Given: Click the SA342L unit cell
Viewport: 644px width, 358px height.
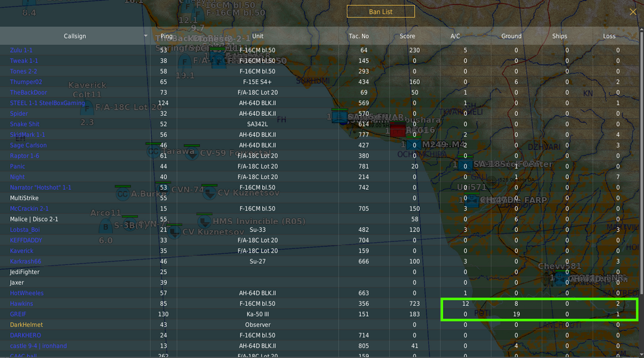Looking at the screenshot, I should (258, 124).
